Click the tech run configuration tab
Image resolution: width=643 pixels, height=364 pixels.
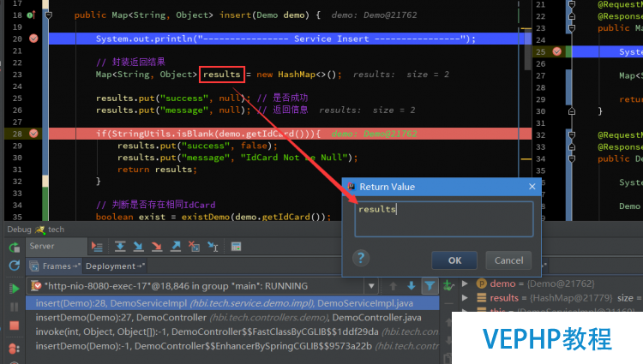point(50,230)
